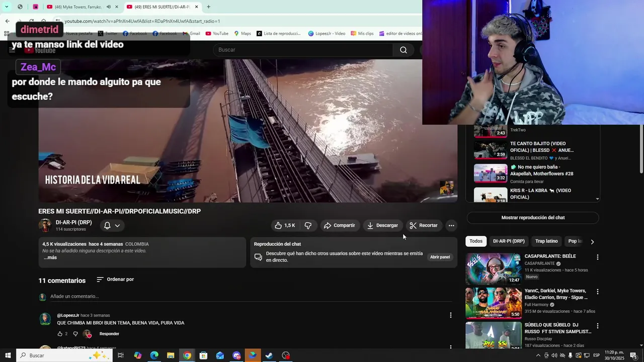
Task: Open options for CASAPARLANTE: BEÉLE video
Action: (x=598, y=257)
